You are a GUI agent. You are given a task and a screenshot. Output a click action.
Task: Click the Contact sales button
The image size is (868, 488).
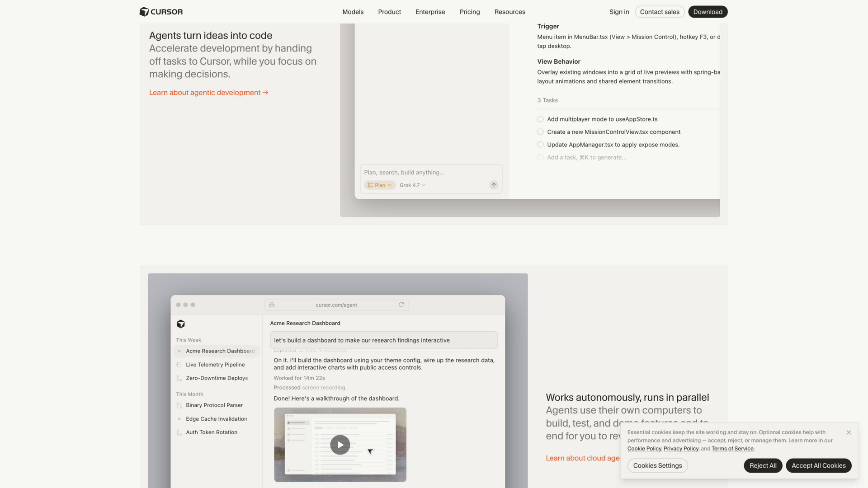[x=660, y=12]
